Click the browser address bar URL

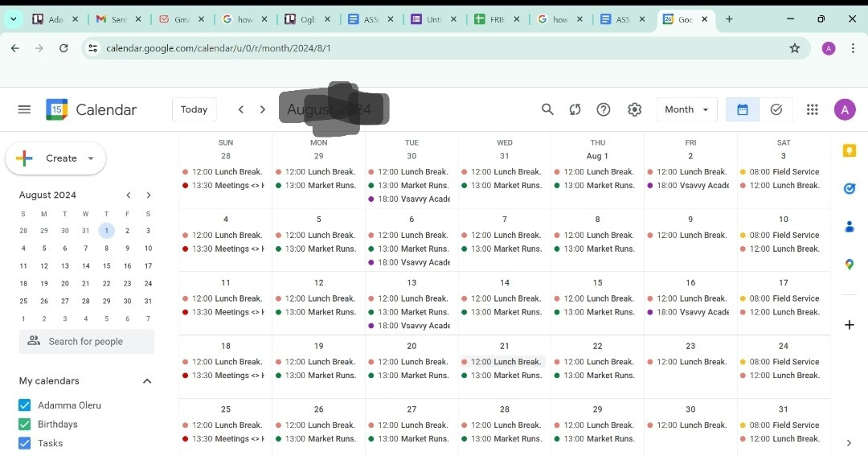[x=218, y=48]
